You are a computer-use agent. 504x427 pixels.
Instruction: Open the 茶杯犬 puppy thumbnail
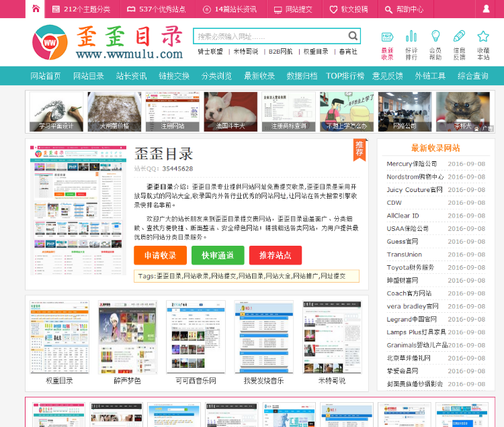[x=463, y=111]
